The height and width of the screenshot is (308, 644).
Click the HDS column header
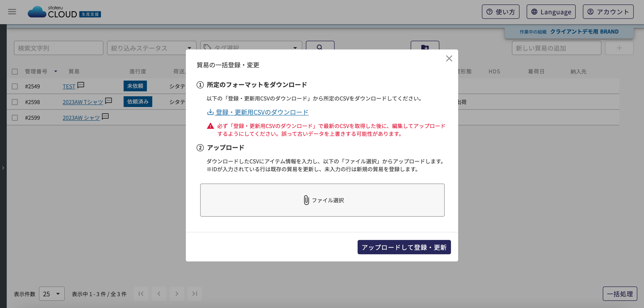[x=494, y=71]
